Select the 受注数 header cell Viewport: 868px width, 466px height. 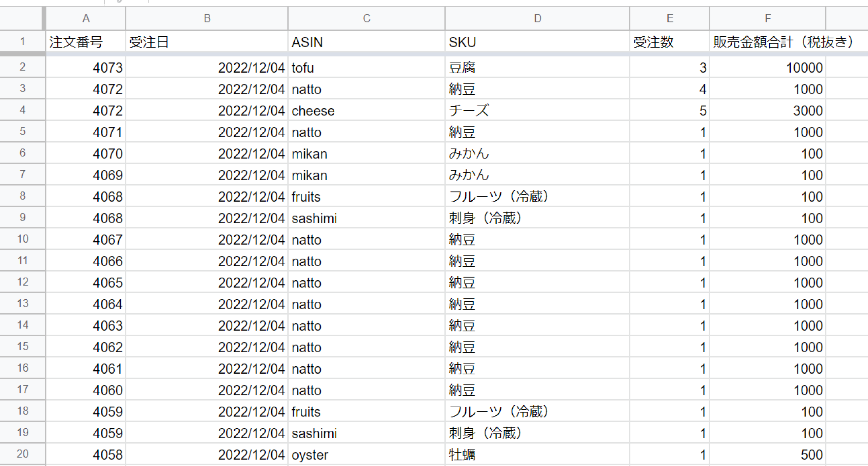point(670,42)
